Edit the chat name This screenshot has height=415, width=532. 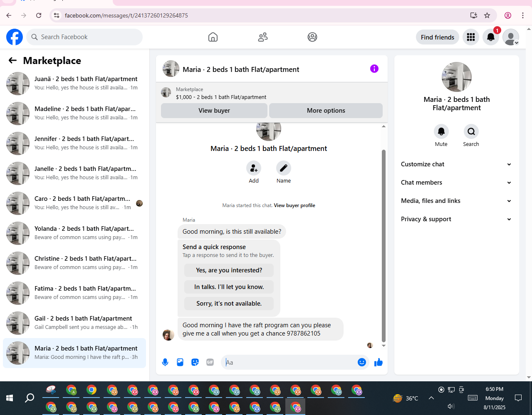[284, 168]
